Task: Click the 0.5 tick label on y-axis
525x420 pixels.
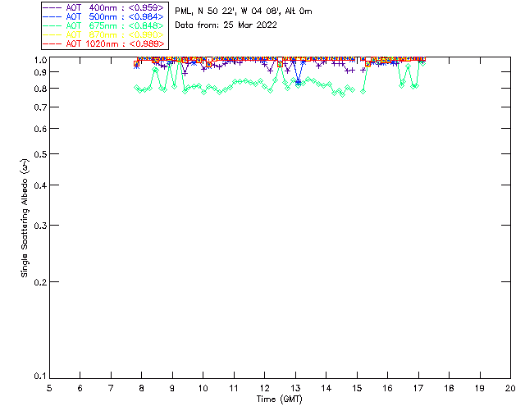Action: point(40,154)
